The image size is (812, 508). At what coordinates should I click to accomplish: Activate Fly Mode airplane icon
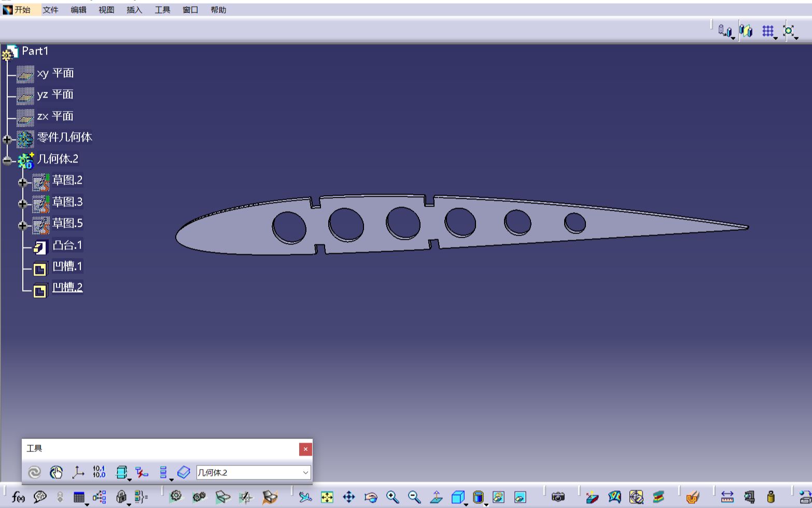[x=305, y=497]
